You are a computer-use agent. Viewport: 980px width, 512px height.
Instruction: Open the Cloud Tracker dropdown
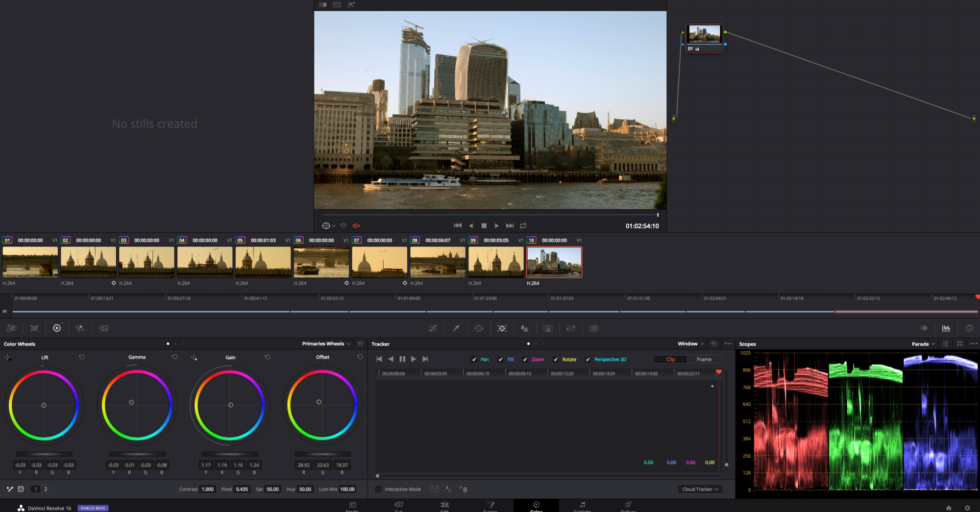tap(700, 489)
